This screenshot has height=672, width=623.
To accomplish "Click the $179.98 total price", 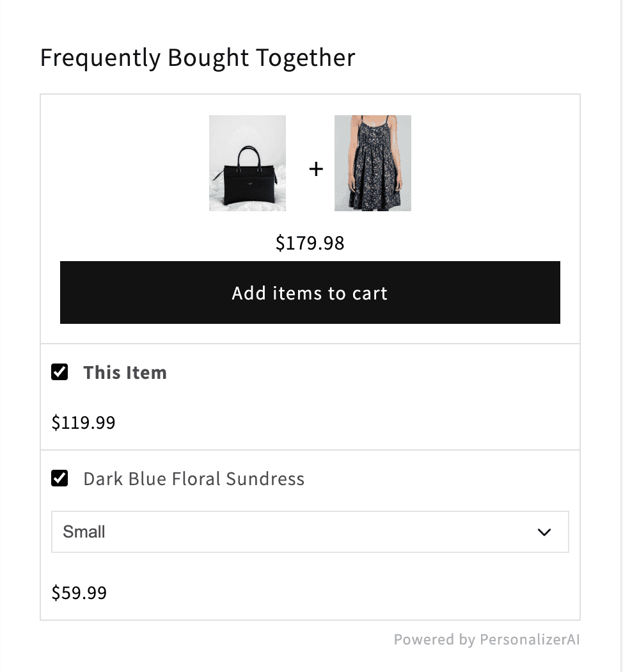I will (x=310, y=243).
